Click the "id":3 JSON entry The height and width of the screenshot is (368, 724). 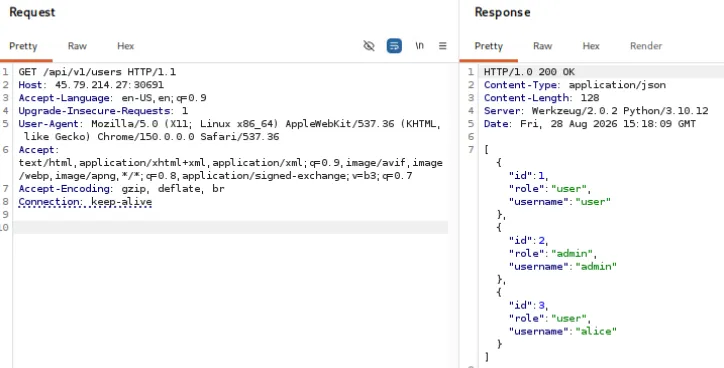tap(528, 305)
